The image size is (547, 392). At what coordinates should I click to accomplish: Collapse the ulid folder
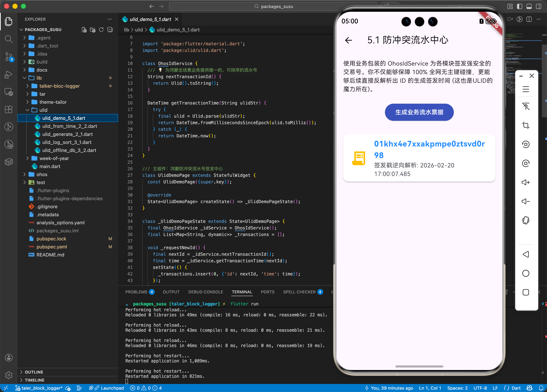click(x=27, y=110)
